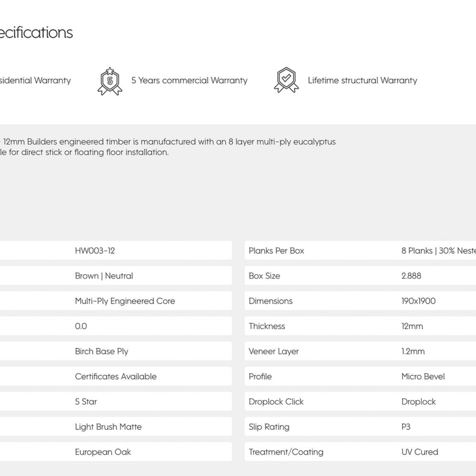
Task: Click the '1.2mm' veneer value
Action: click(x=413, y=352)
